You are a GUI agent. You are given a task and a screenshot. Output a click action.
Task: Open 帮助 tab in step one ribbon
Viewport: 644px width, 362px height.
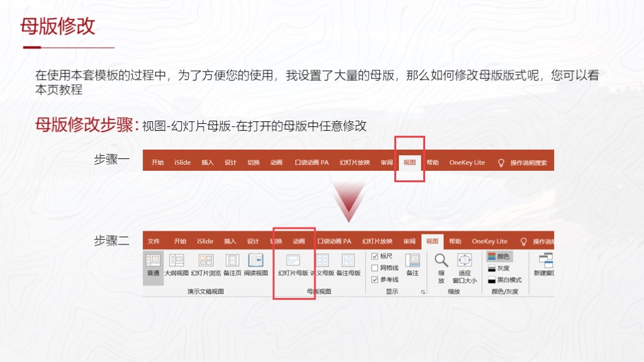[x=433, y=163]
